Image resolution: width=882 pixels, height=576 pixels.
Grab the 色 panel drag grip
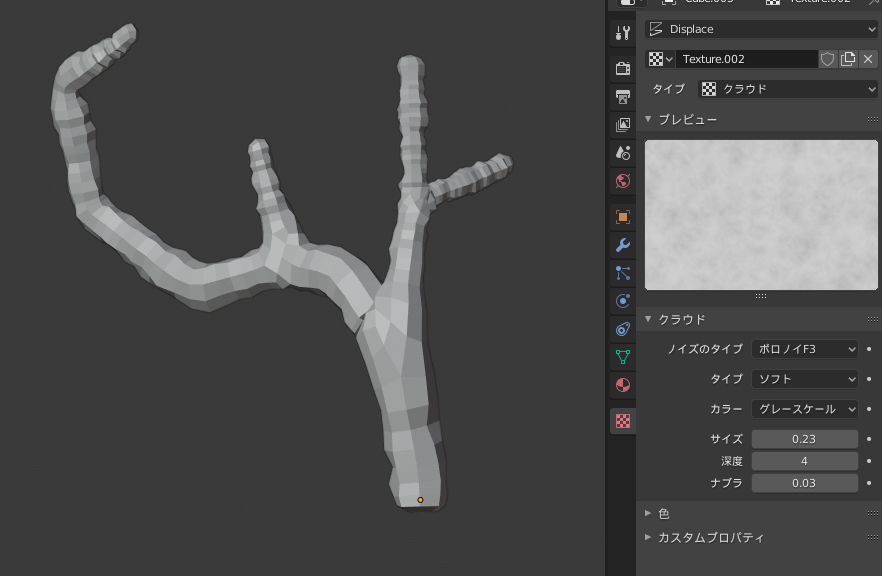[872, 514]
